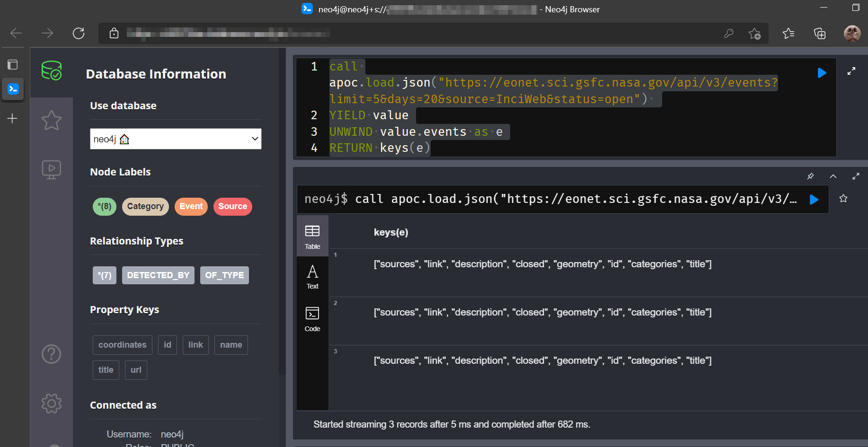The image size is (868, 447).
Task: Open the Favorites star in sidebar
Action: [51, 121]
